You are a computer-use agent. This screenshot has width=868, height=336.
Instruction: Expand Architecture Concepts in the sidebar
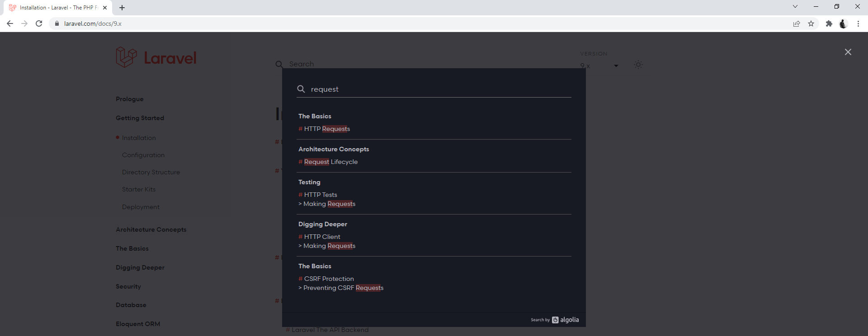(151, 229)
